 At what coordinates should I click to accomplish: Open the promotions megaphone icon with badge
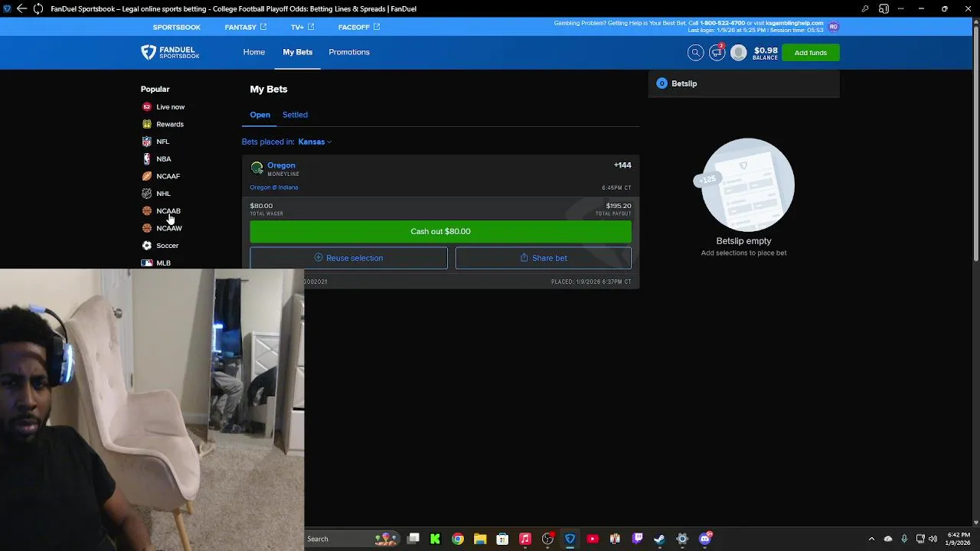[x=717, y=52]
